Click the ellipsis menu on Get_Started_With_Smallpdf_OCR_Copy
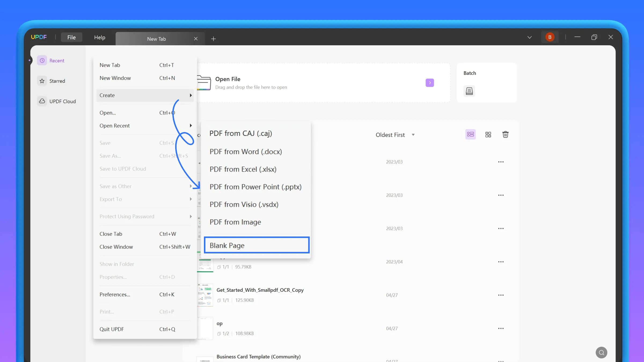 (501, 295)
